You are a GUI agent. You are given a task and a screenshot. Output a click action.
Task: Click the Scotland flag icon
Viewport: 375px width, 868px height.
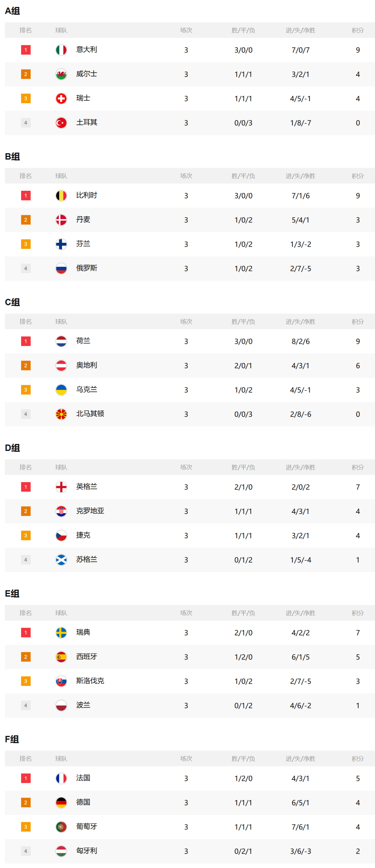[x=61, y=559]
